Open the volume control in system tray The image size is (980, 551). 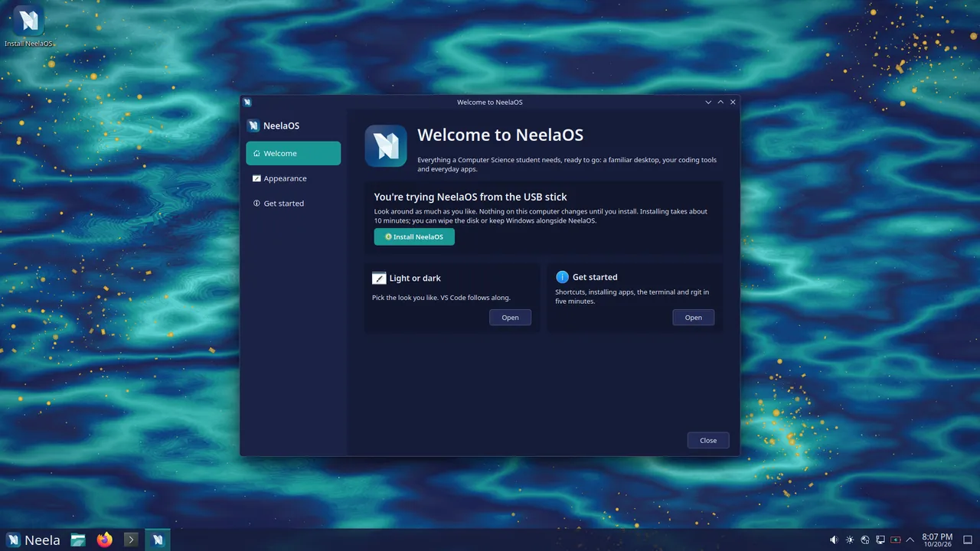click(834, 540)
